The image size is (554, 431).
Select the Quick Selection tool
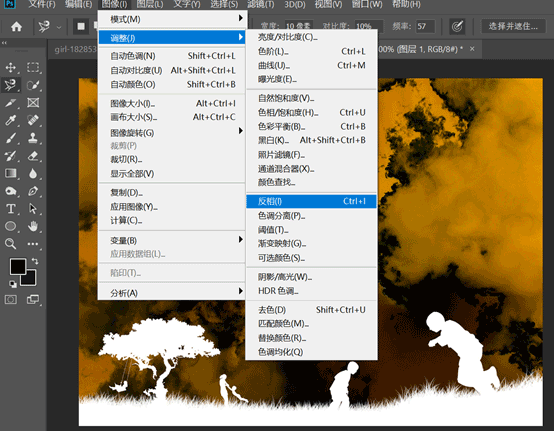click(33, 85)
